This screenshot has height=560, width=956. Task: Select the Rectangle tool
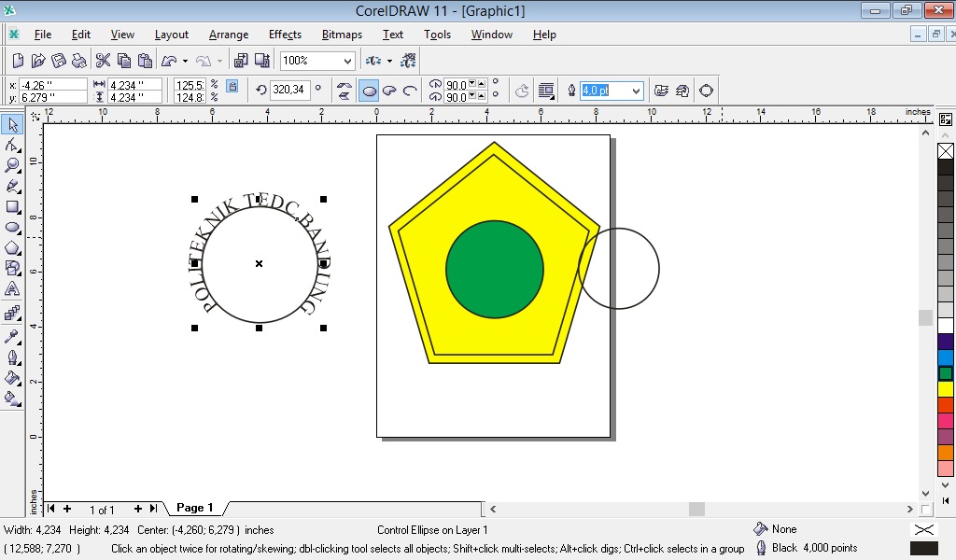pos(12,206)
